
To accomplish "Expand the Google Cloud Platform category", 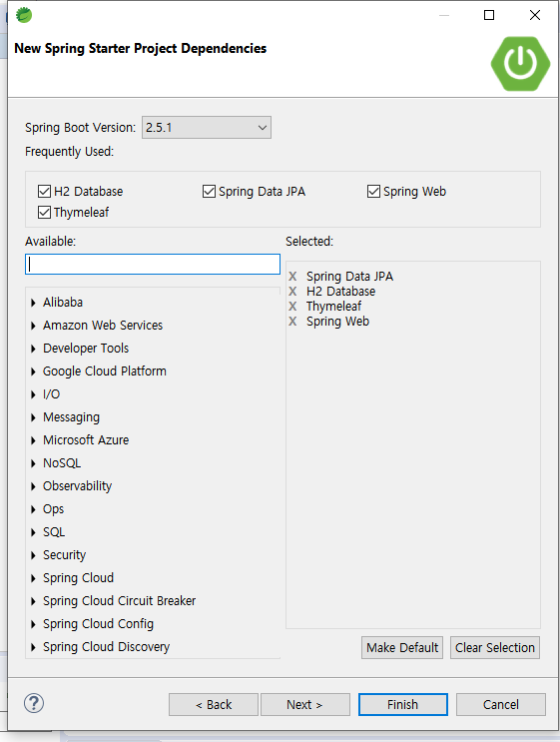I will (33, 371).
